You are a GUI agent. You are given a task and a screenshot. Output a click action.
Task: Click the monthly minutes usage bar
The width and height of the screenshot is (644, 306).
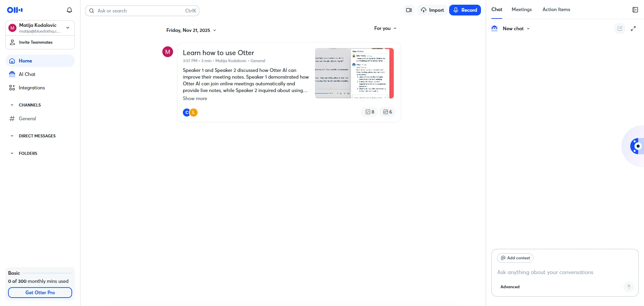click(47, 273)
